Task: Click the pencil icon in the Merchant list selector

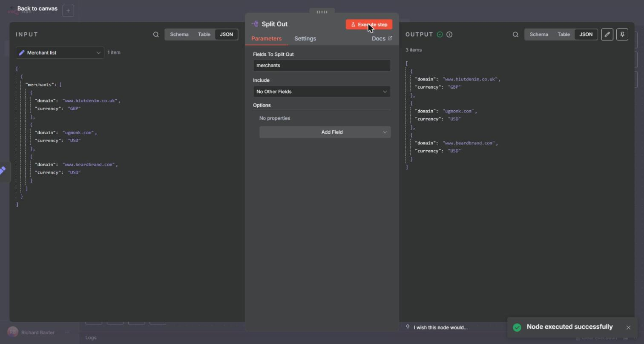Action: (22, 53)
